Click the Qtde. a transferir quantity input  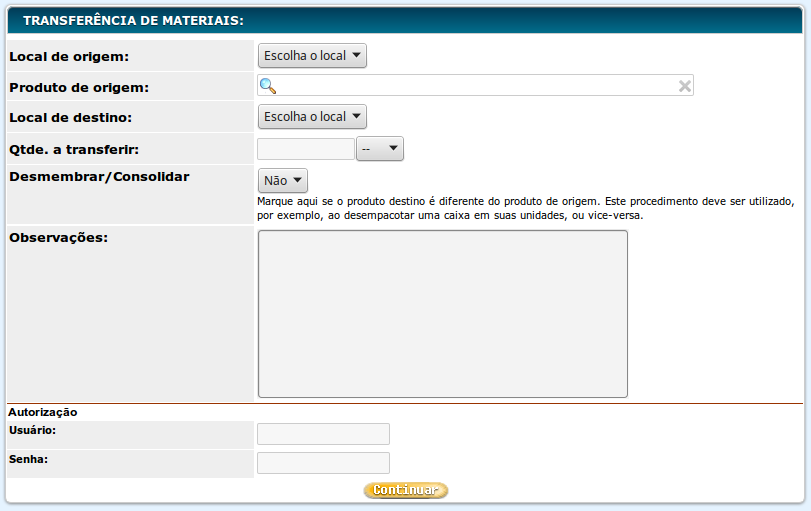pyautogui.click(x=306, y=149)
